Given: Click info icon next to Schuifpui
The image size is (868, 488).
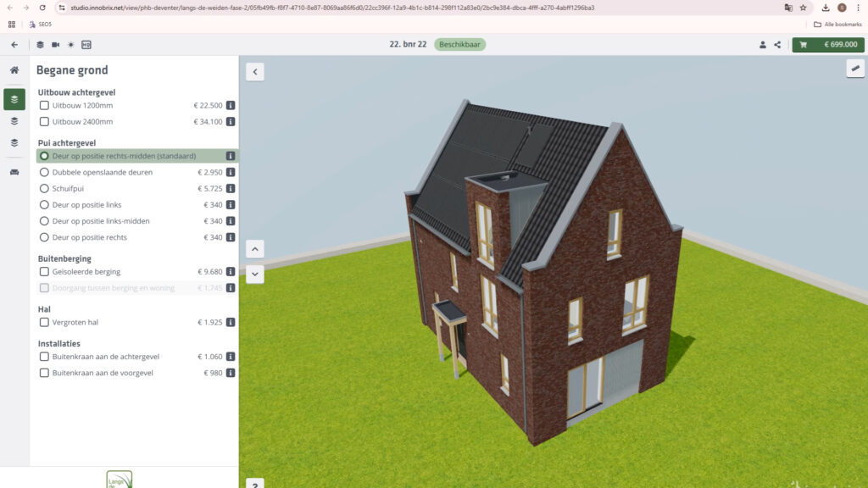Looking at the screenshot, I should (230, 189).
